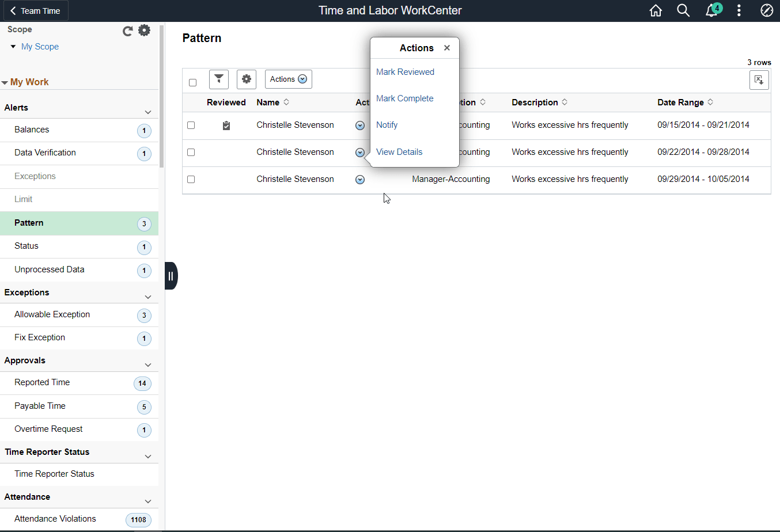This screenshot has height=532, width=780.
Task: Collapse the left panel using the pause handle
Action: click(171, 275)
